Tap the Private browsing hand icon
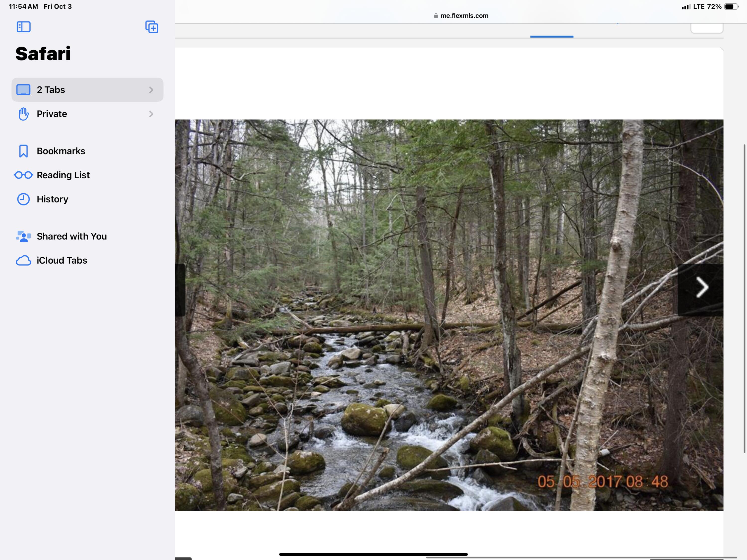Viewport: 747px width, 560px height. [23, 114]
